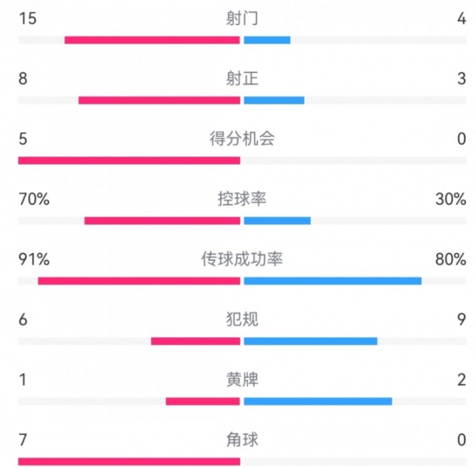Click the 70% possession value

(x=34, y=199)
